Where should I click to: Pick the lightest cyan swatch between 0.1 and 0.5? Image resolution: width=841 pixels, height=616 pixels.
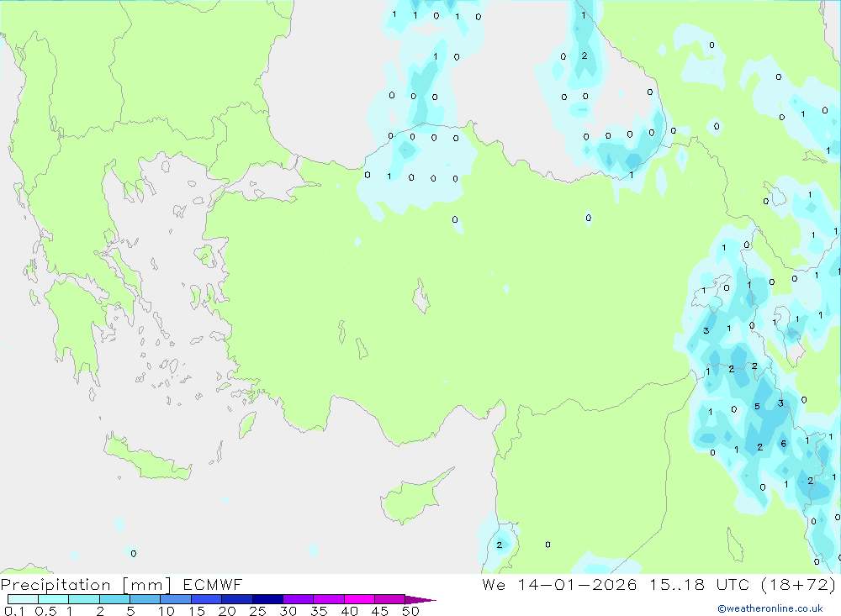coord(23,599)
